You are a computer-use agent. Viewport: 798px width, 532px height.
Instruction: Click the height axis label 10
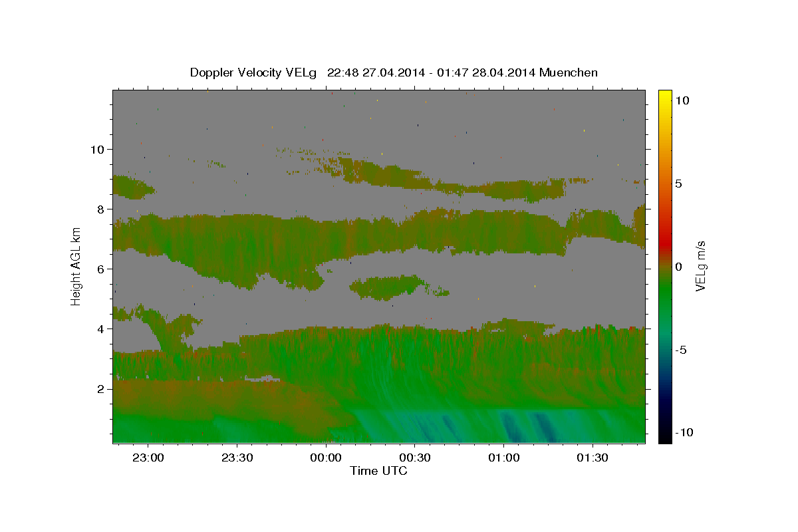[96, 149]
